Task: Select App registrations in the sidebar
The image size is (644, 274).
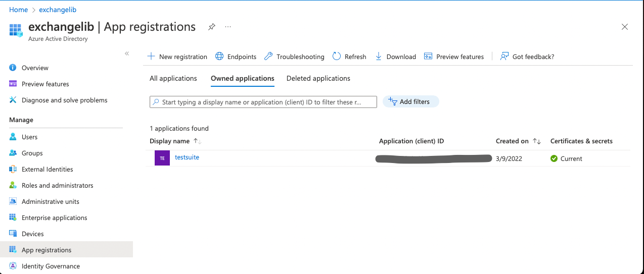Action: pyautogui.click(x=66, y=250)
